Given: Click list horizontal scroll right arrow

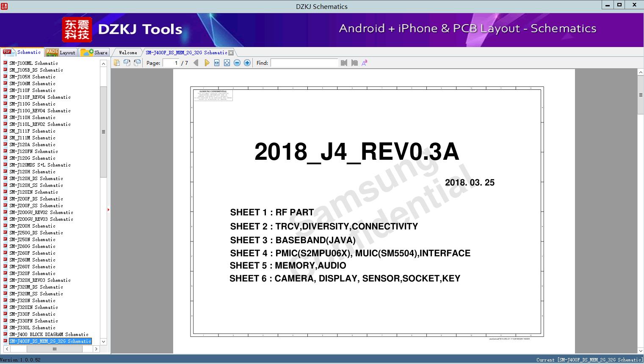Looking at the screenshot, I should coord(96,349).
